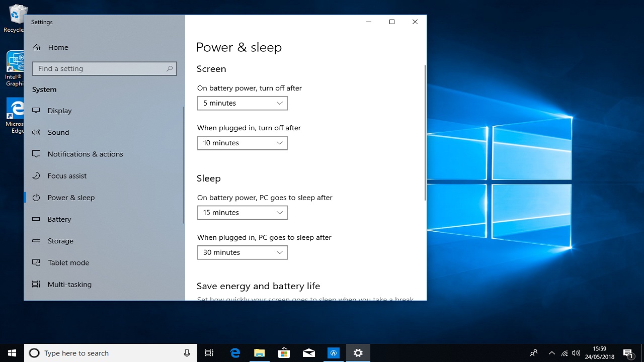Click 'On battery power, PC goes to sleep after'

click(x=265, y=198)
